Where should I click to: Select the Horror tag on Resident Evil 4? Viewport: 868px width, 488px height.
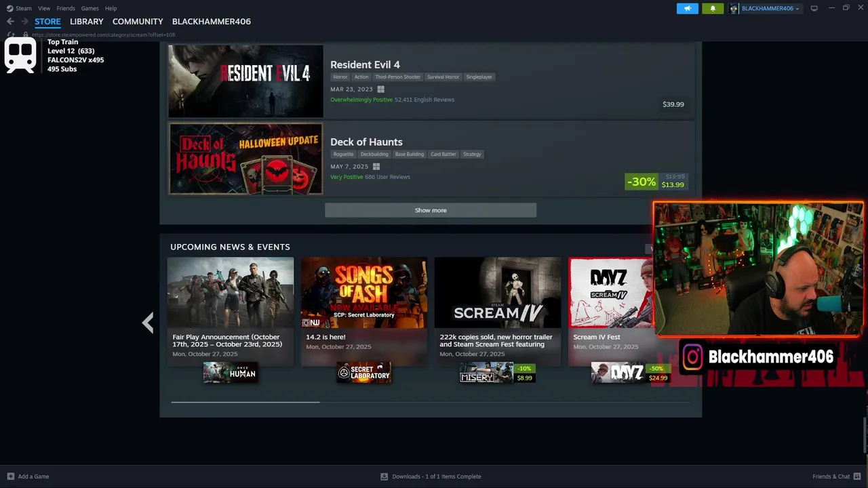point(340,77)
